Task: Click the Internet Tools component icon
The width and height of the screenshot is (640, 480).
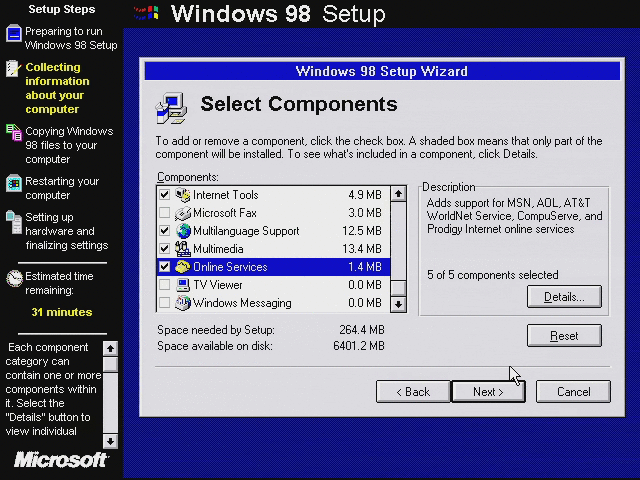Action: pyautogui.click(x=183, y=195)
